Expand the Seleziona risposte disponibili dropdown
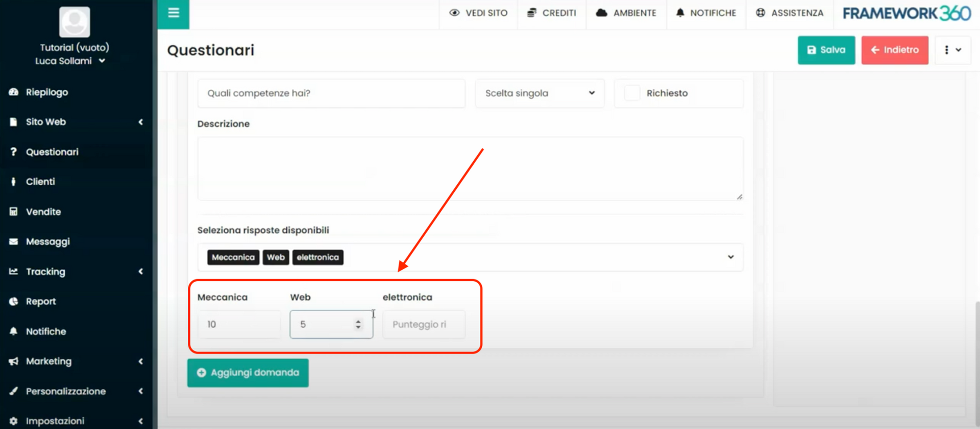The image size is (980, 429). point(730,257)
